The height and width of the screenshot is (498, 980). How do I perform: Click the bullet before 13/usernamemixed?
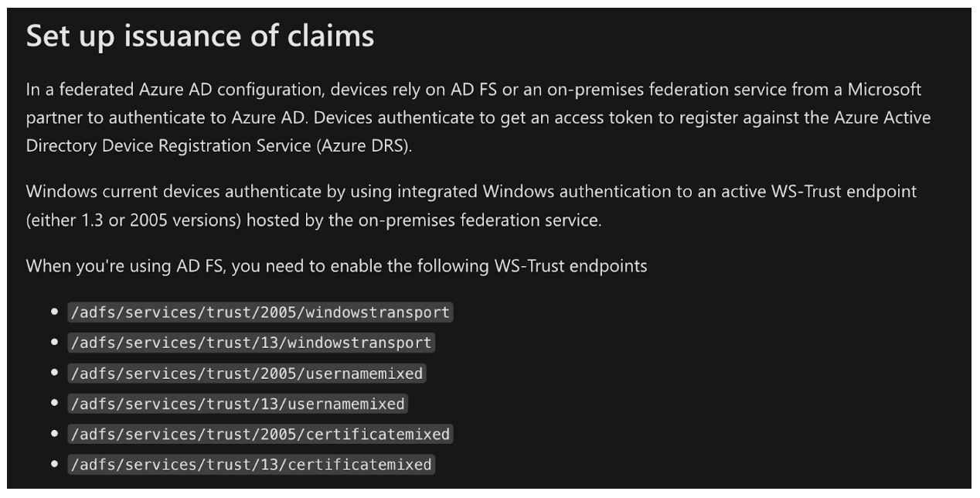54,404
